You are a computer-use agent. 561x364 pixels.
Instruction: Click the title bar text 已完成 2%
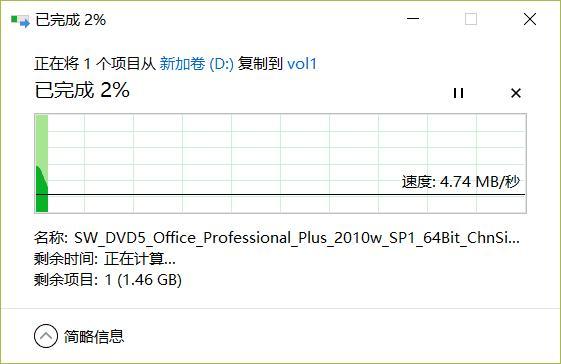point(70,20)
